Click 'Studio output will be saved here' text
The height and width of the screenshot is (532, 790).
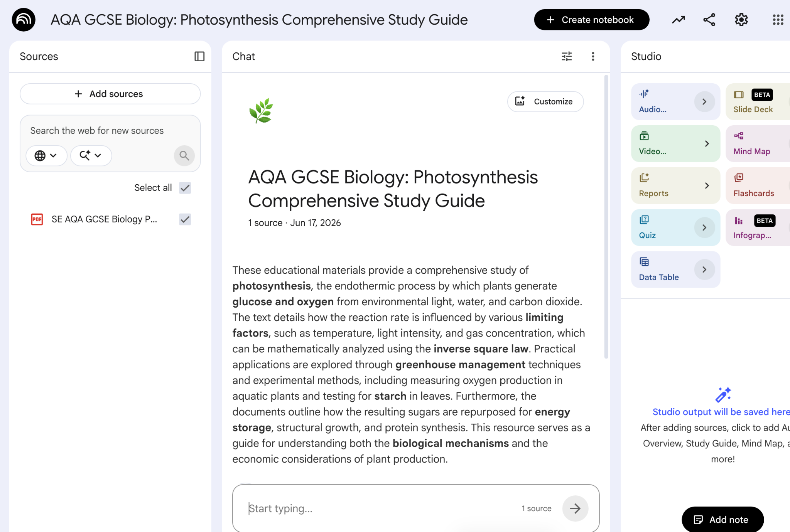tap(721, 412)
